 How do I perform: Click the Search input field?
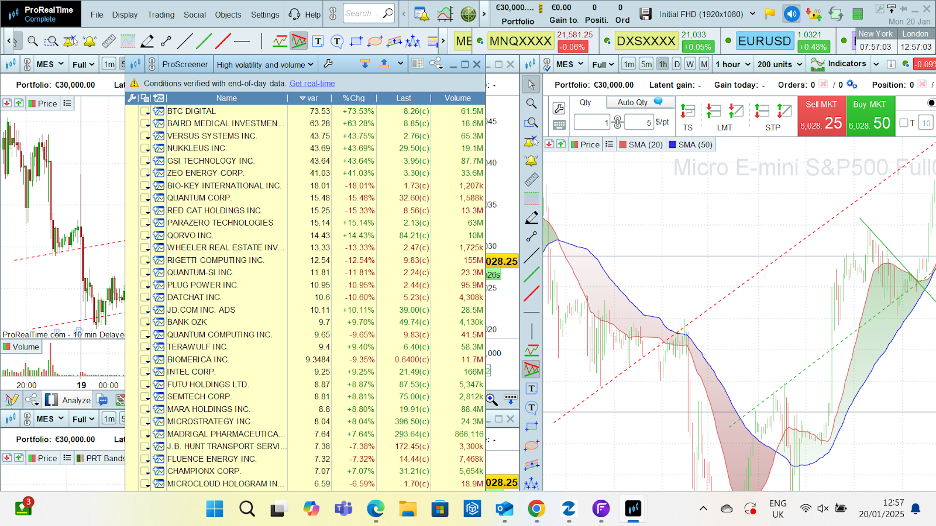point(370,13)
